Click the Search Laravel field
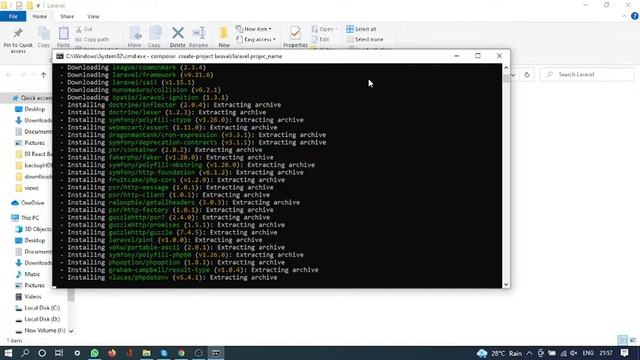The width and height of the screenshot is (640, 360). [587, 75]
